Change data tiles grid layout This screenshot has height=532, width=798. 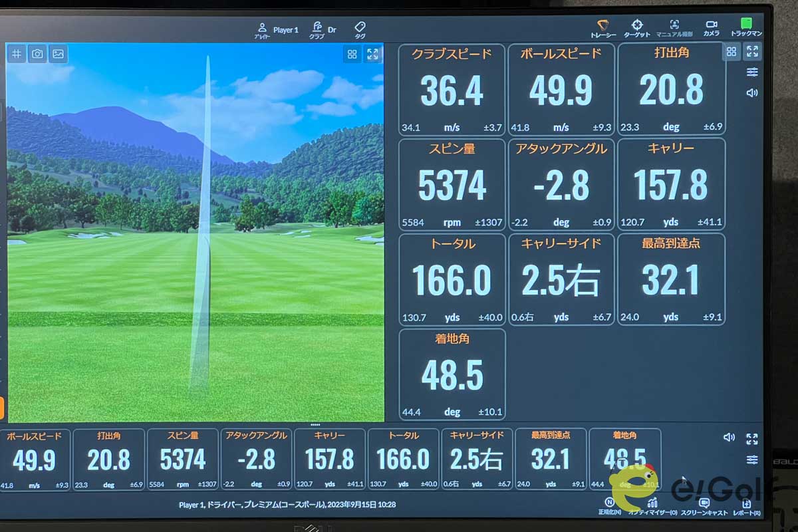pos(731,51)
